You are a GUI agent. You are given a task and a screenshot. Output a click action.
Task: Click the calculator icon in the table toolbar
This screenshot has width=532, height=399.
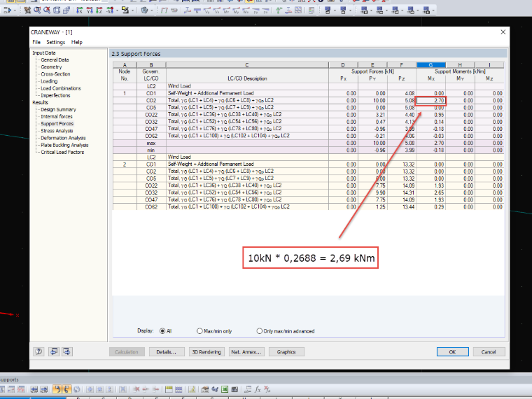coord(234,389)
